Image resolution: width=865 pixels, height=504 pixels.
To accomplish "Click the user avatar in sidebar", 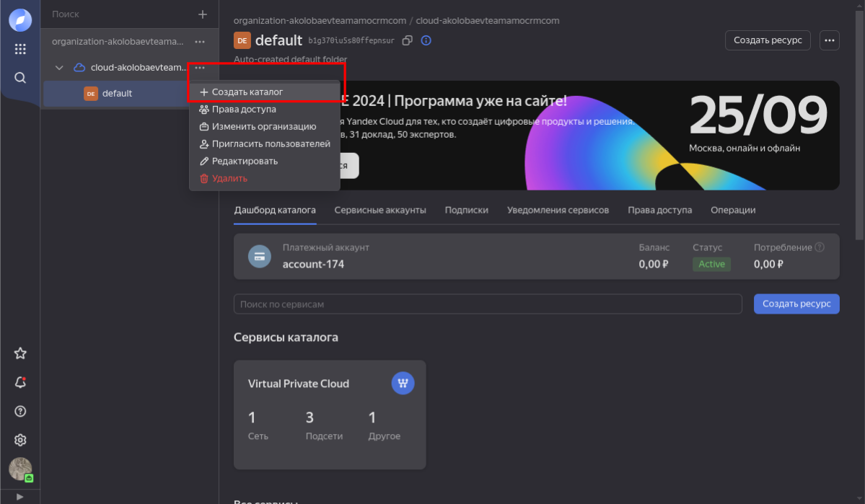I will tap(20, 469).
